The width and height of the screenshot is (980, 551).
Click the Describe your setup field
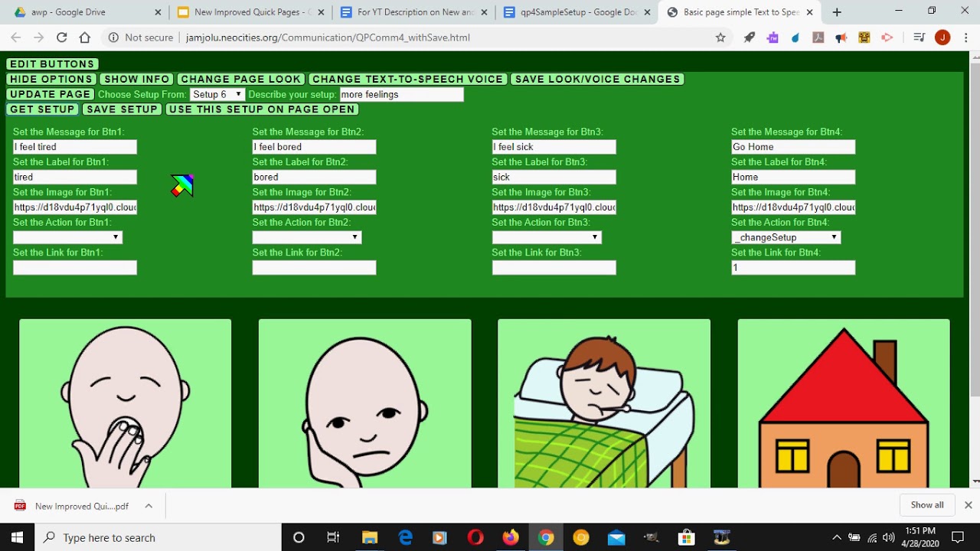pos(401,94)
